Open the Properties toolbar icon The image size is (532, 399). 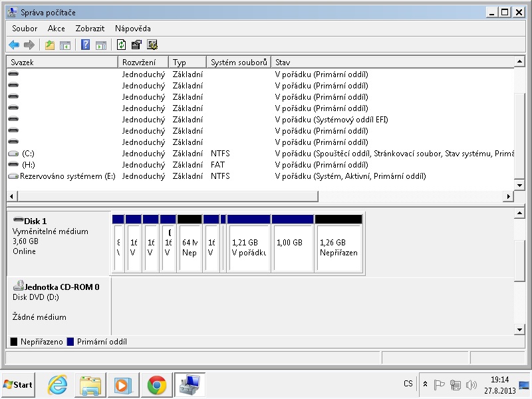tap(136, 45)
